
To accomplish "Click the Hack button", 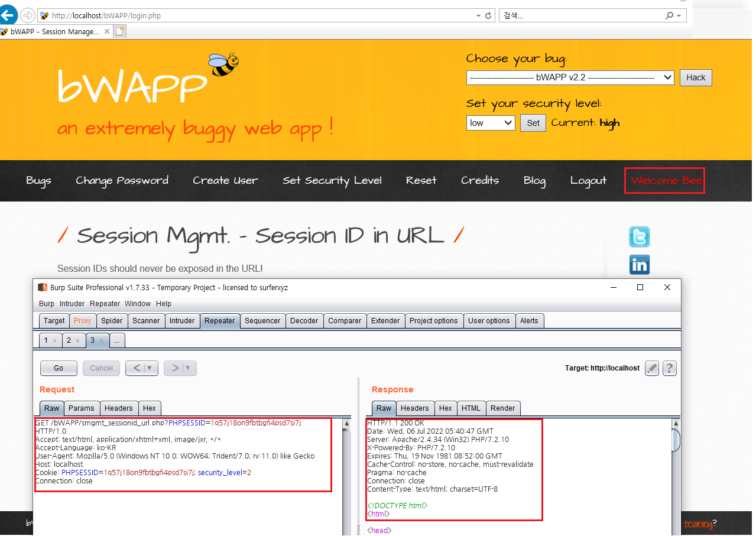I will 696,77.
